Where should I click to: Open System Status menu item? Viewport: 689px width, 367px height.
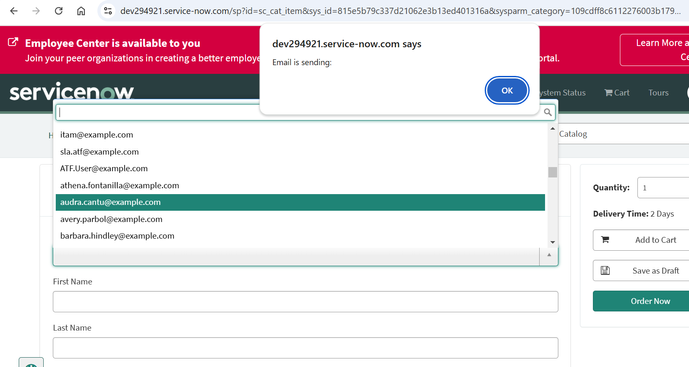click(562, 93)
